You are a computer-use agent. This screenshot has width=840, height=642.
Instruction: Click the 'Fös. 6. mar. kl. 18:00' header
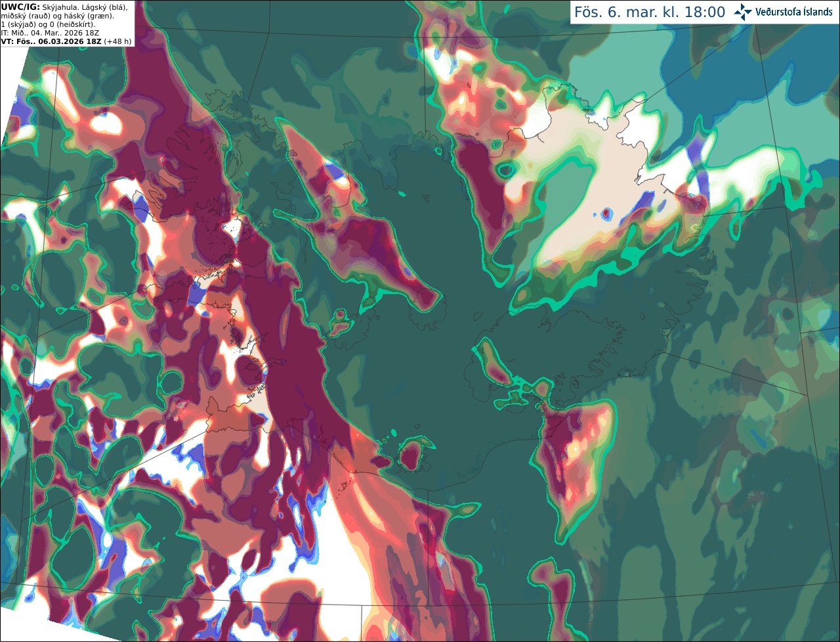[650, 12]
